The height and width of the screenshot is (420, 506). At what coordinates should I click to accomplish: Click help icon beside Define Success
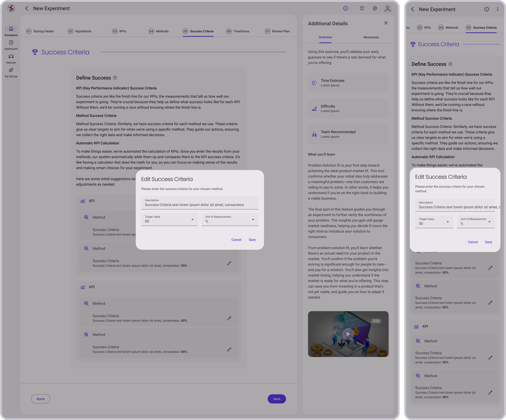(115, 78)
